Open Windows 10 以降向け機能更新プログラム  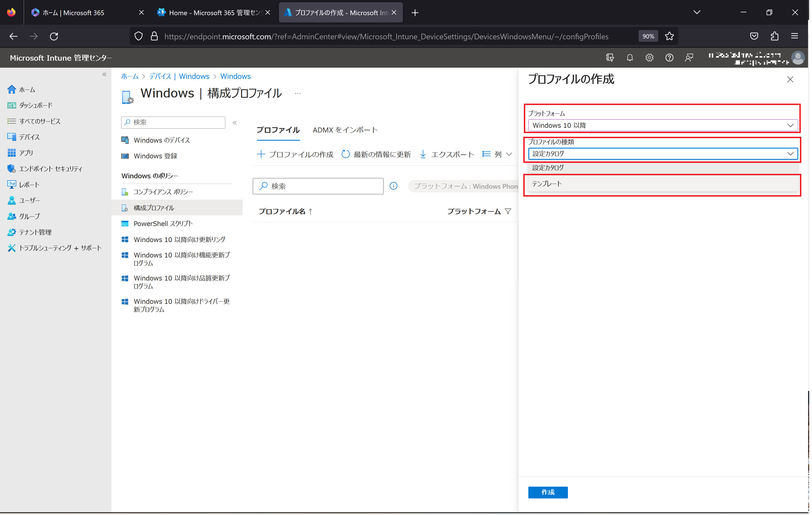pyautogui.click(x=175, y=259)
